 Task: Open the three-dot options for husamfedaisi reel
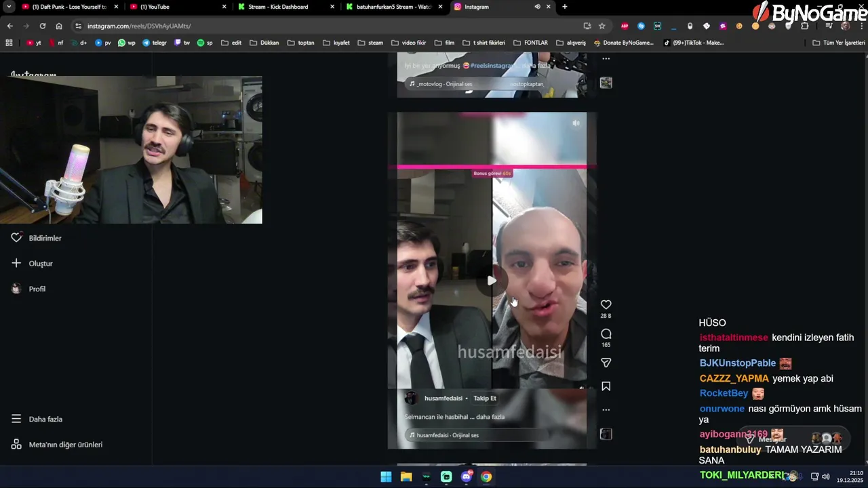click(x=606, y=409)
